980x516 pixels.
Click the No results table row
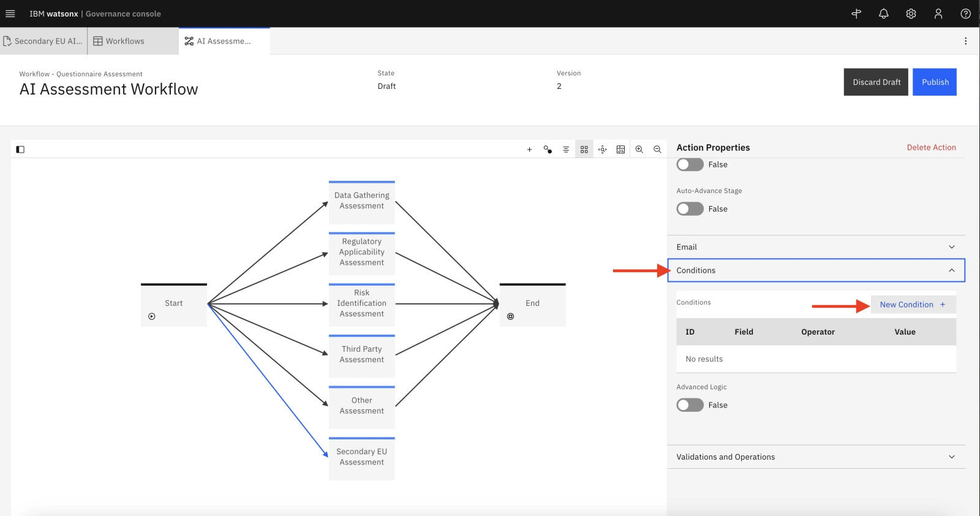pos(816,359)
